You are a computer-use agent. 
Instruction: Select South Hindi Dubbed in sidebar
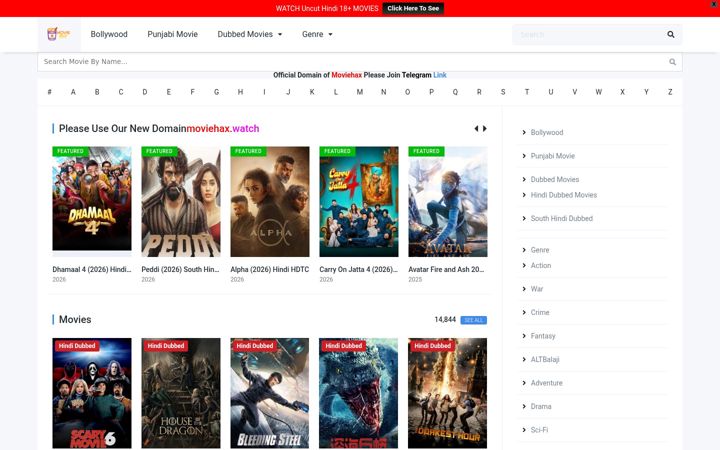point(562,218)
